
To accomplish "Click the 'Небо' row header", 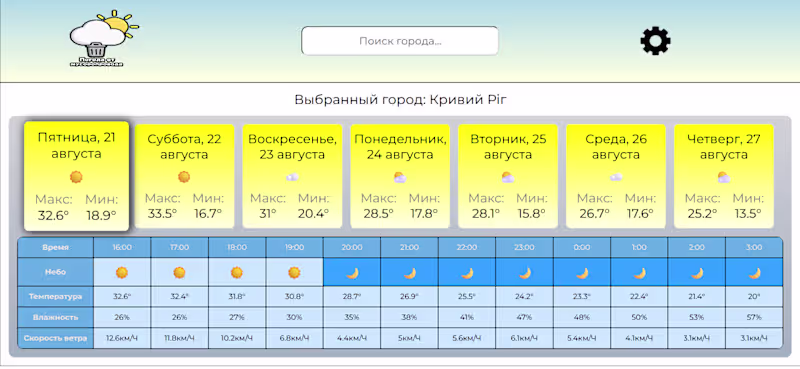I will pyautogui.click(x=56, y=273).
